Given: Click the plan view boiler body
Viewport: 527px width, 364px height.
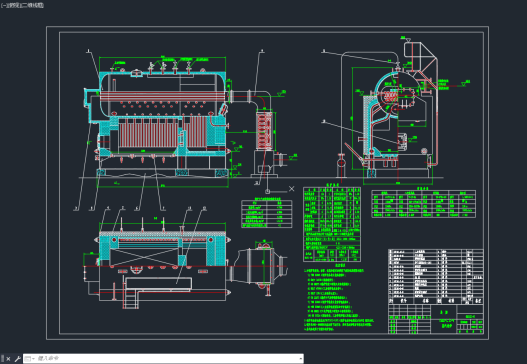Looking at the screenshot, I should pyautogui.click(x=163, y=249).
